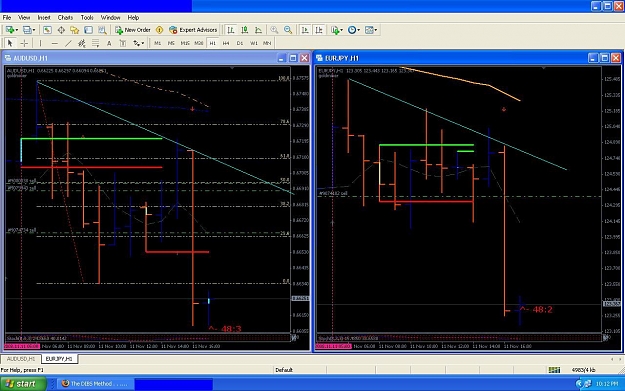Screen dimensions: 625x391
Task: Select the Text Label tool
Action: coord(123,43)
